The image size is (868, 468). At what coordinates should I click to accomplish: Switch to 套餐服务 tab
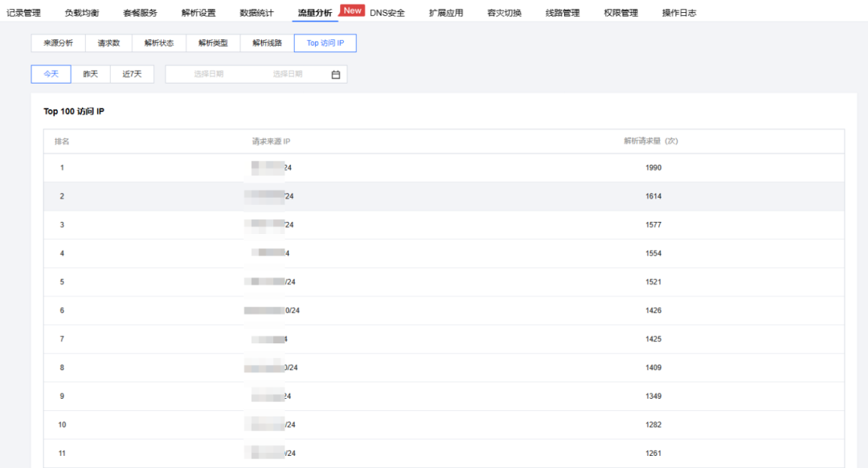point(140,13)
